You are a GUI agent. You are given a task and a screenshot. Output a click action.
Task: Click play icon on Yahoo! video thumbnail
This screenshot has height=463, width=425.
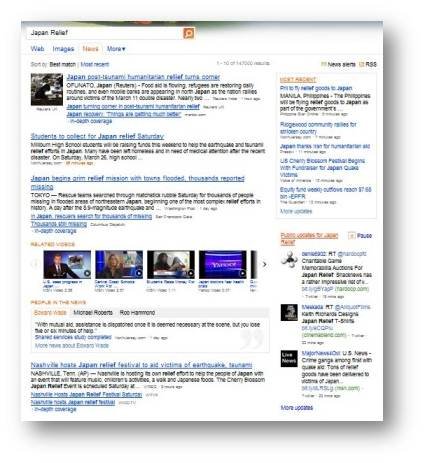pyautogui.click(x=243, y=273)
